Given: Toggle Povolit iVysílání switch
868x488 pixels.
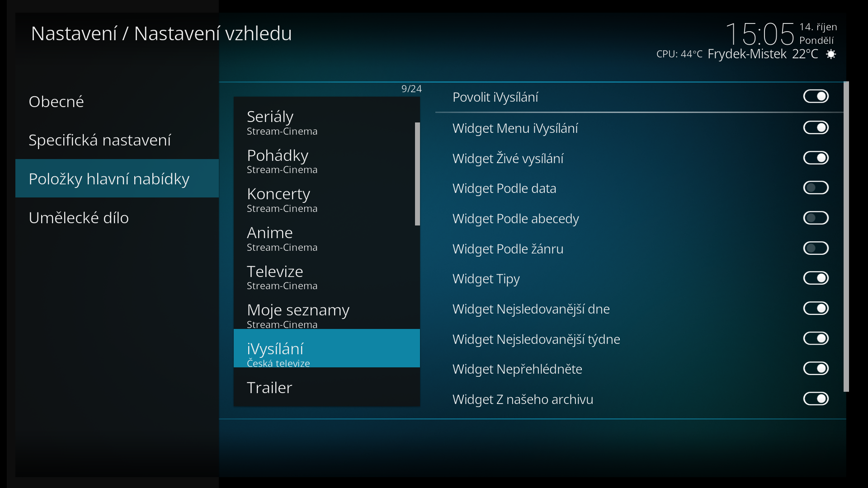Looking at the screenshot, I should coord(816,96).
